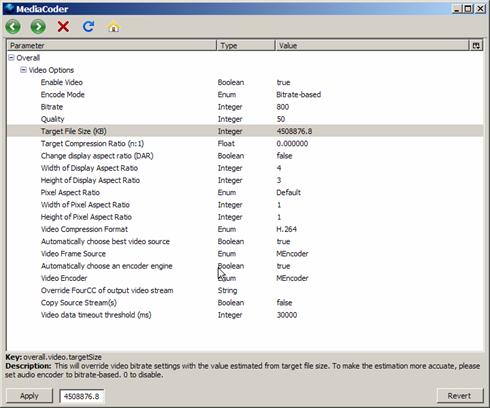Click the value input field showing 4508876.8
Viewport: 490px width, 408px height.
coord(82,396)
